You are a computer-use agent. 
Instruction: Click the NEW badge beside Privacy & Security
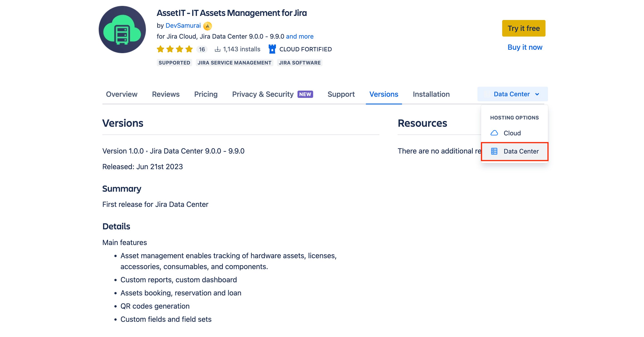click(305, 94)
